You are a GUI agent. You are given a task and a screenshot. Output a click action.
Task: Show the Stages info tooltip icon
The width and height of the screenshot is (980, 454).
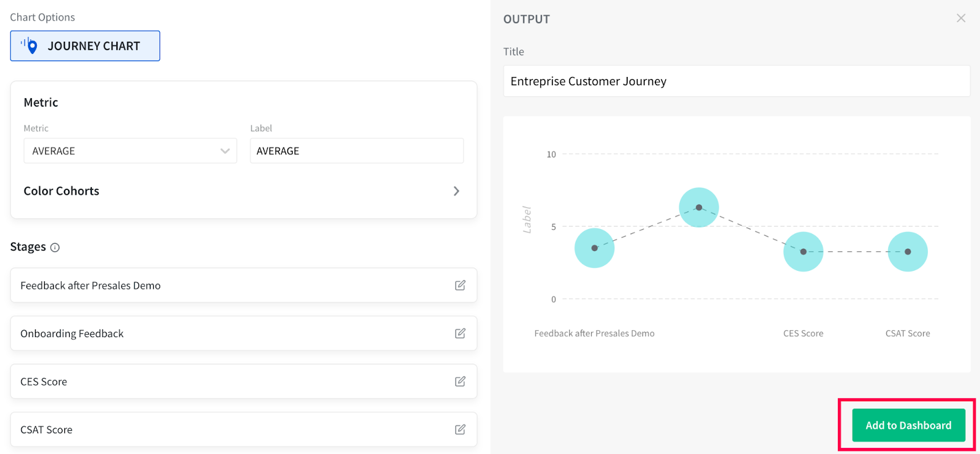coord(55,248)
